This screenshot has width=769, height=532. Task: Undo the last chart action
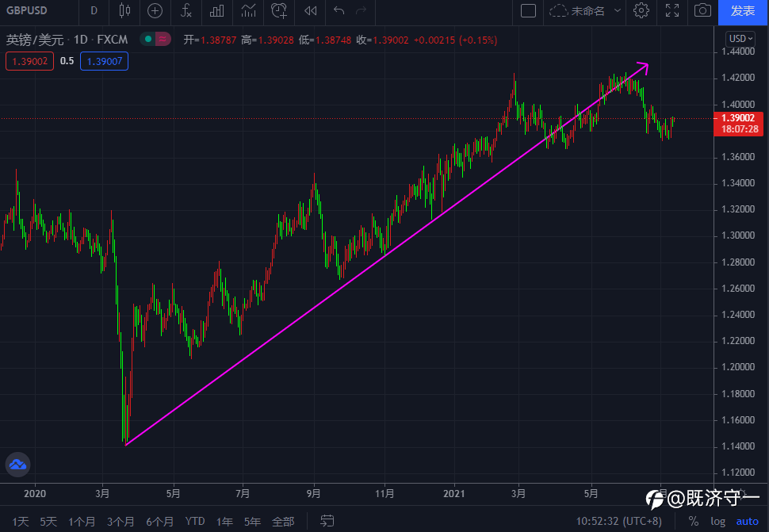click(x=339, y=10)
